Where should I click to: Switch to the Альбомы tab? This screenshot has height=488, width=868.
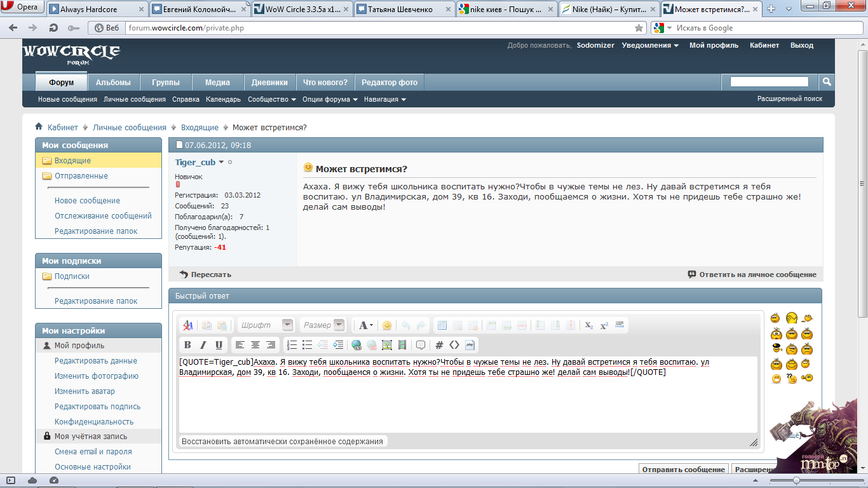click(113, 82)
